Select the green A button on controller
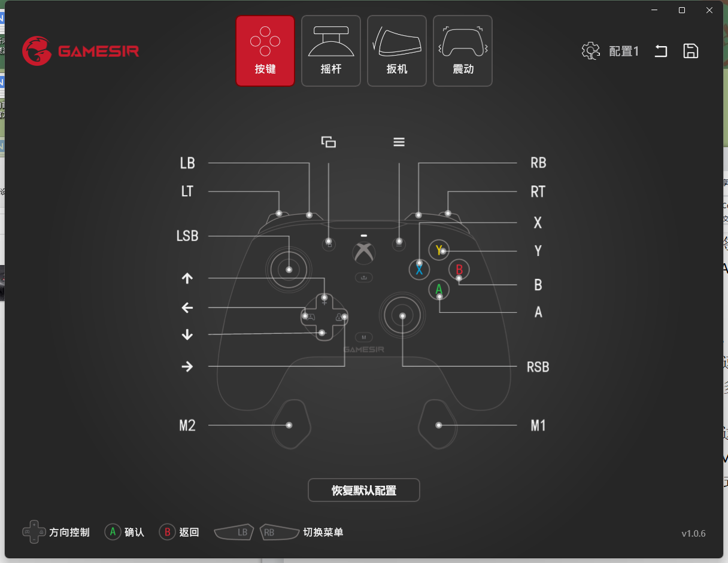The width and height of the screenshot is (728, 563). [439, 290]
